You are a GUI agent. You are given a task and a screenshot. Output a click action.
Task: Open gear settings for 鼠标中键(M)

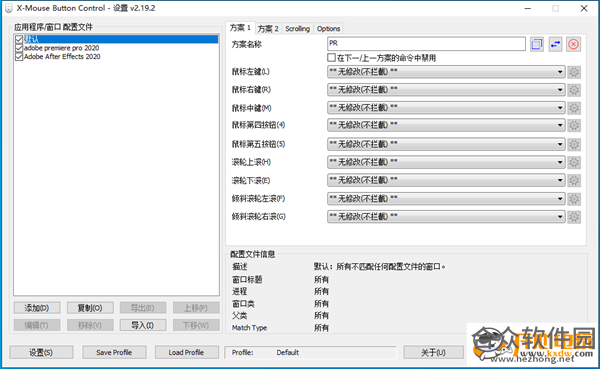point(574,108)
